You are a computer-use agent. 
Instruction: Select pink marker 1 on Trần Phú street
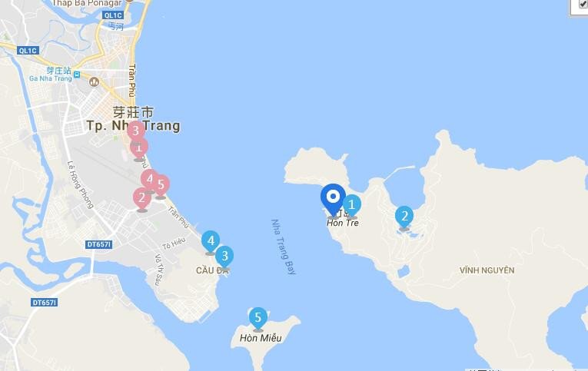coord(139,150)
